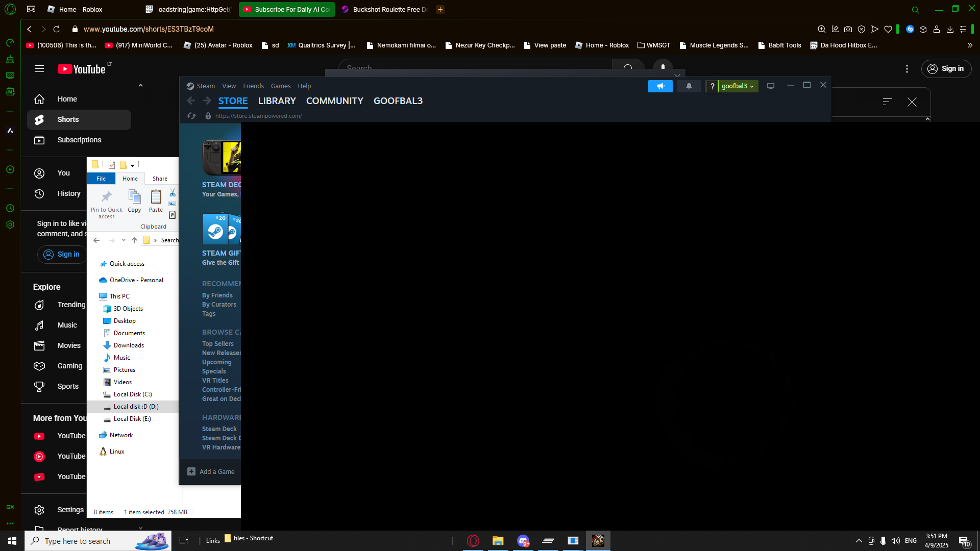980x551 pixels.
Task: Click File Explorer back arrow
Action: 96,240
